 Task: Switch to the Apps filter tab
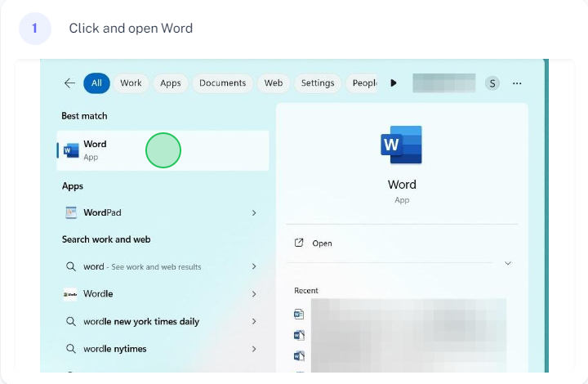[171, 83]
